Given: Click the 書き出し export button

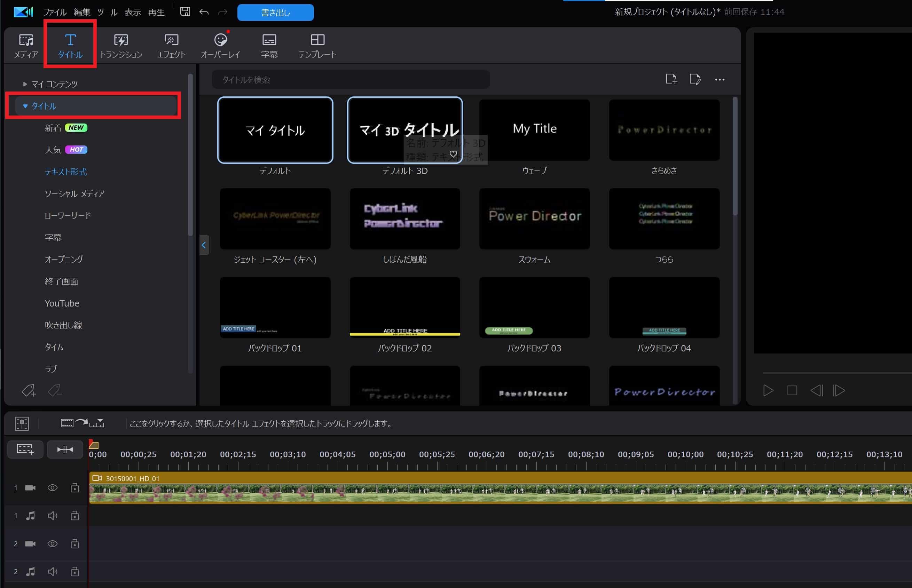Looking at the screenshot, I should point(275,13).
